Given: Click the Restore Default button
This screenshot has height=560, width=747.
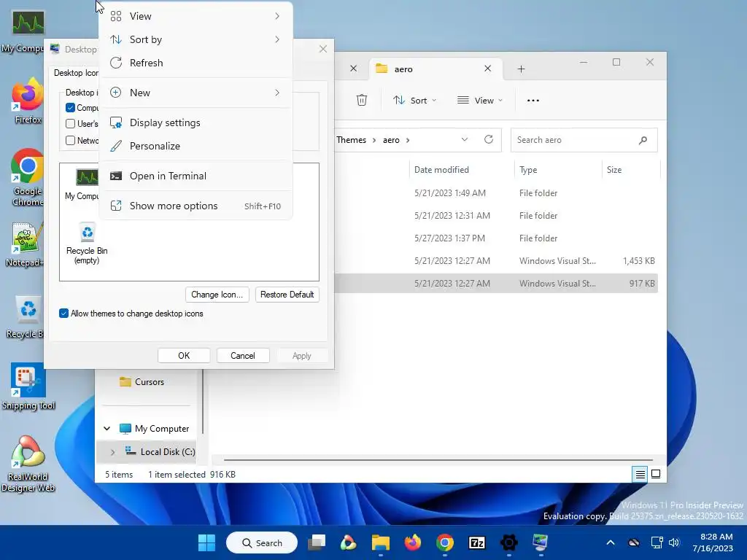Looking at the screenshot, I should (287, 295).
